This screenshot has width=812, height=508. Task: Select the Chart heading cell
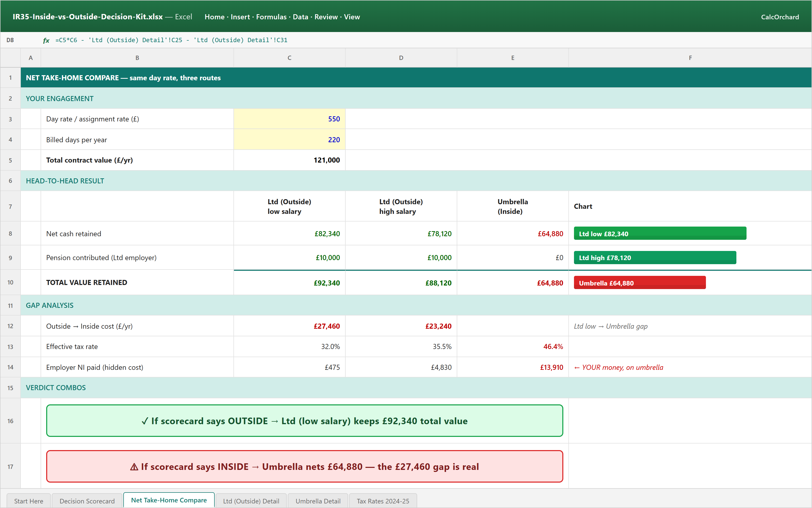690,206
